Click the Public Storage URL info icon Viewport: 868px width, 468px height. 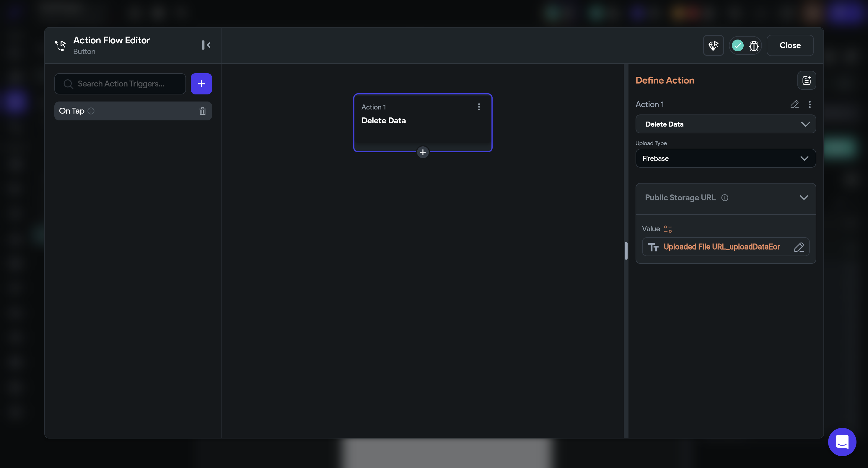coord(724,198)
